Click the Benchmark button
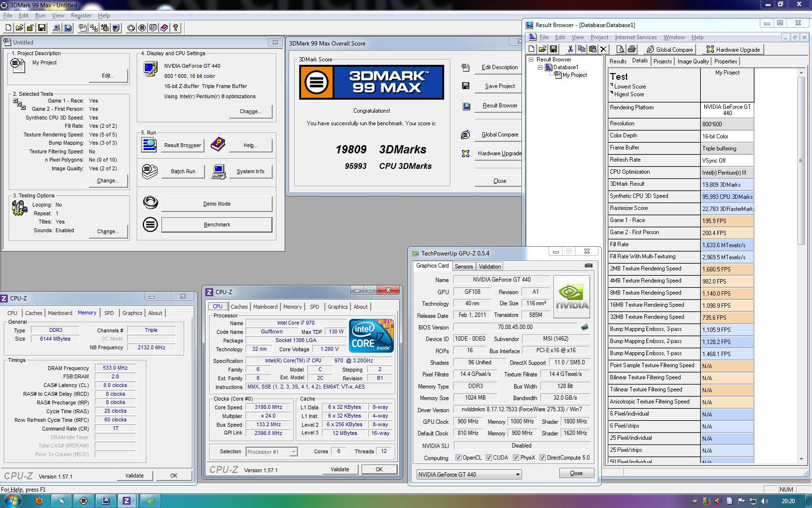The width and height of the screenshot is (812, 508). [217, 224]
